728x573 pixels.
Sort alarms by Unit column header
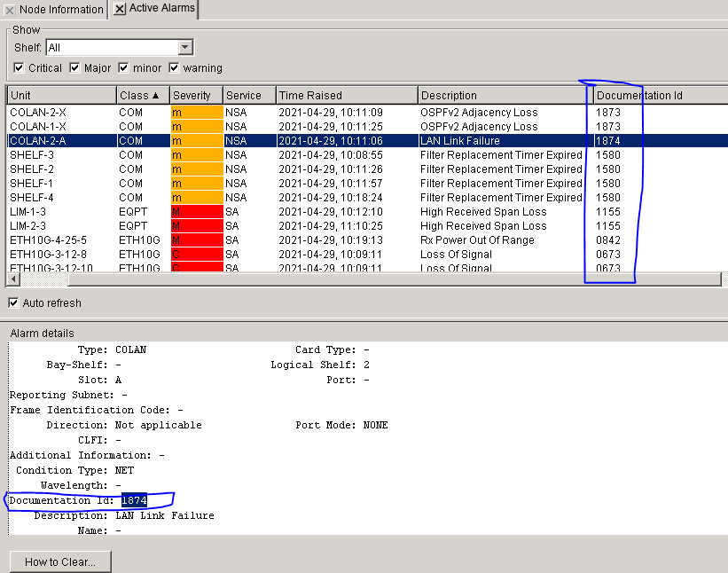tap(62, 95)
